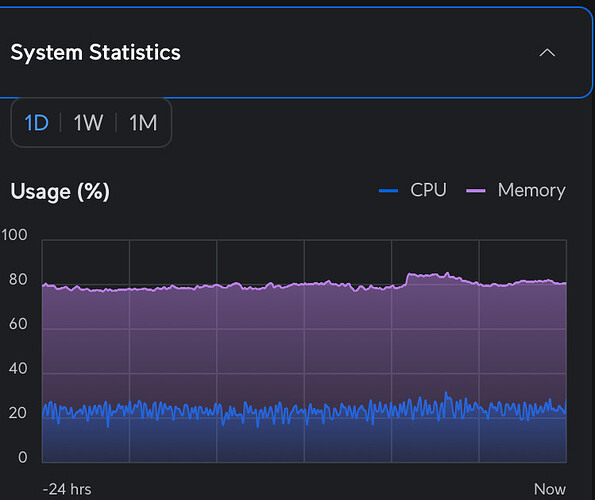This screenshot has width=595, height=500.
Task: Toggle the CPU legend series
Action: (428, 190)
